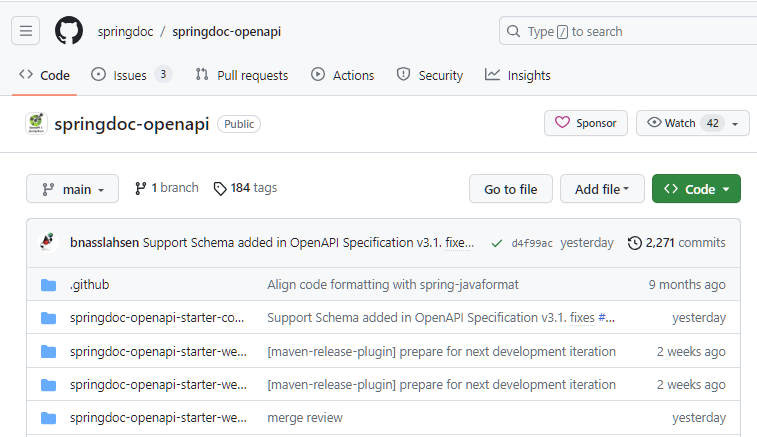Go to GitHub homepage via Octocat logo
Screen dimensions: 757x437
69,30
